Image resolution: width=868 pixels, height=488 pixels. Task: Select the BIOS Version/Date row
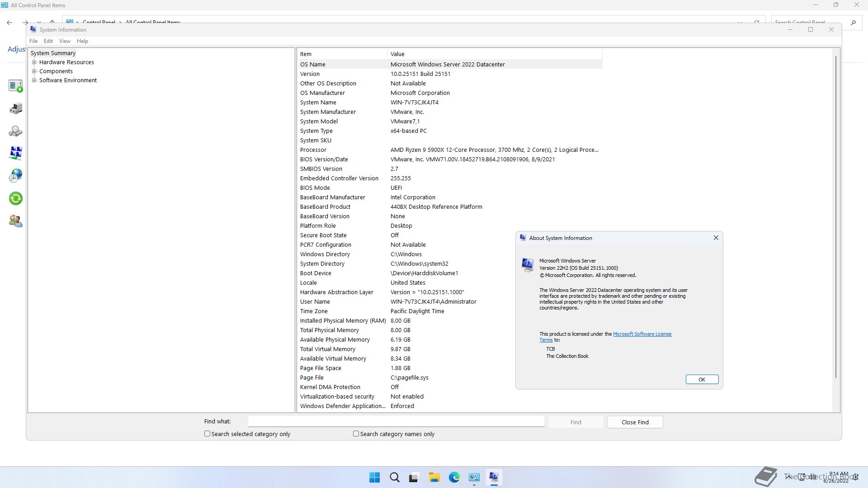450,159
